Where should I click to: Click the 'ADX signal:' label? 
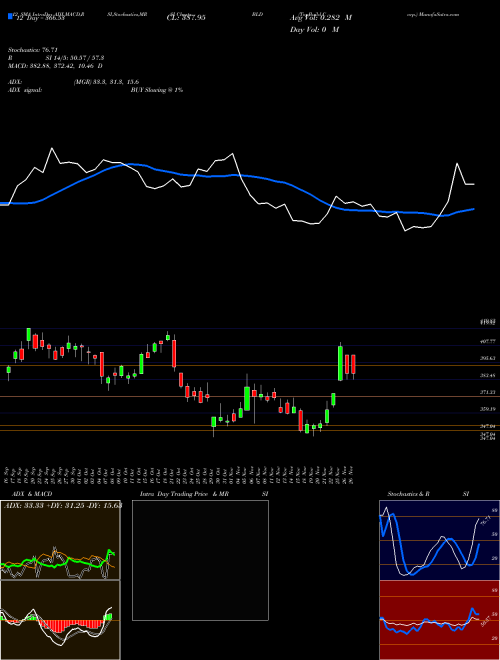click(25, 90)
